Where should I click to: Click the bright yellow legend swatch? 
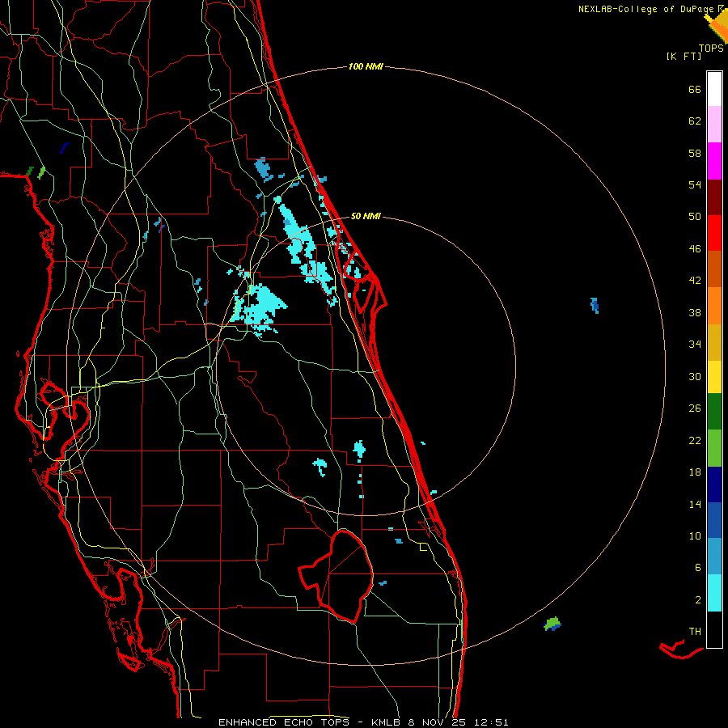(714, 377)
